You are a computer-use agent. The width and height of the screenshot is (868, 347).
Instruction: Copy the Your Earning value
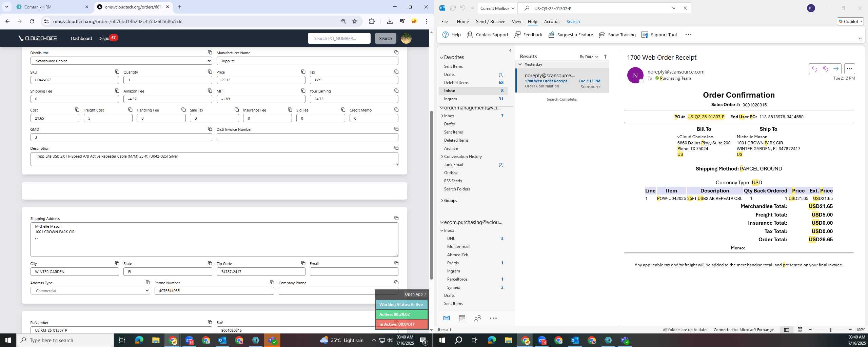(396, 90)
